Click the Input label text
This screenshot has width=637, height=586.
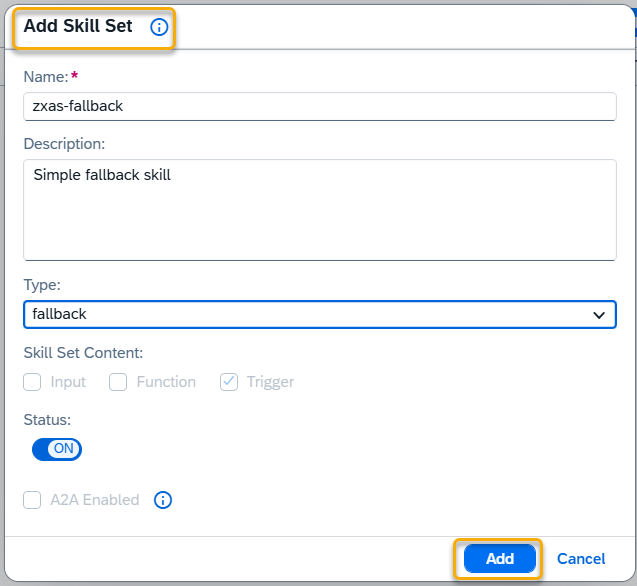68,382
